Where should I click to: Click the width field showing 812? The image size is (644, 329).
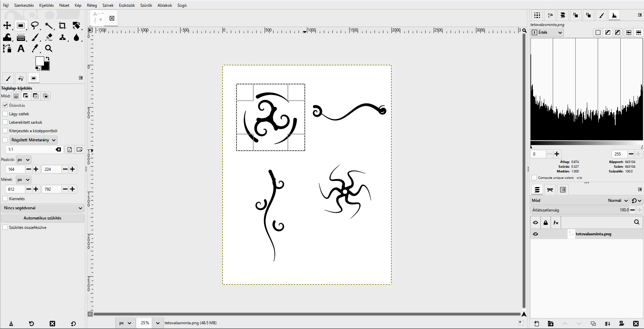(15, 189)
